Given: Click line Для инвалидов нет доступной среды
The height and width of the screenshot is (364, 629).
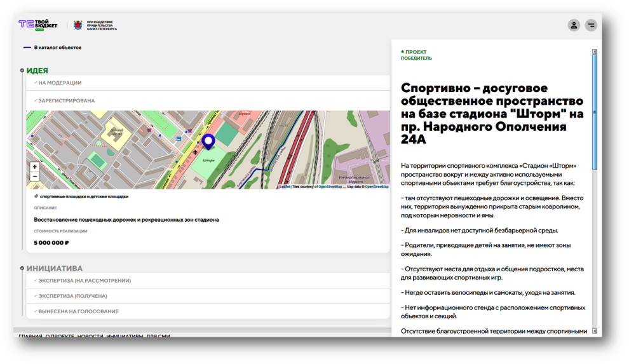Looking at the screenshot, I should (479, 230).
